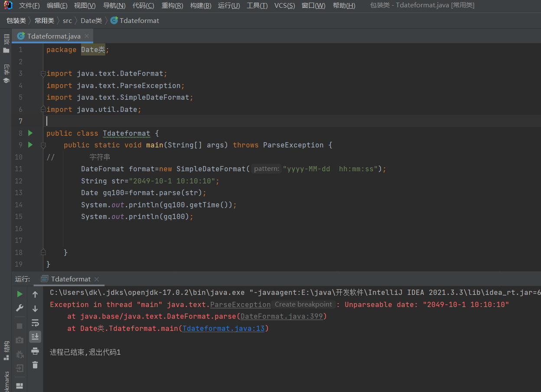Image resolution: width=541 pixels, height=392 pixels.
Task: Fold the method end marker at line 18
Action: click(x=43, y=252)
